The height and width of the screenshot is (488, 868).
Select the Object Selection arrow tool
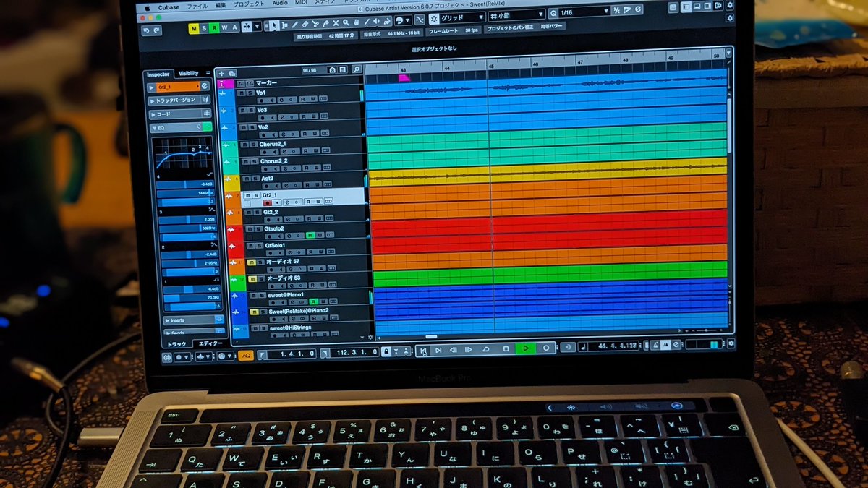(275, 25)
